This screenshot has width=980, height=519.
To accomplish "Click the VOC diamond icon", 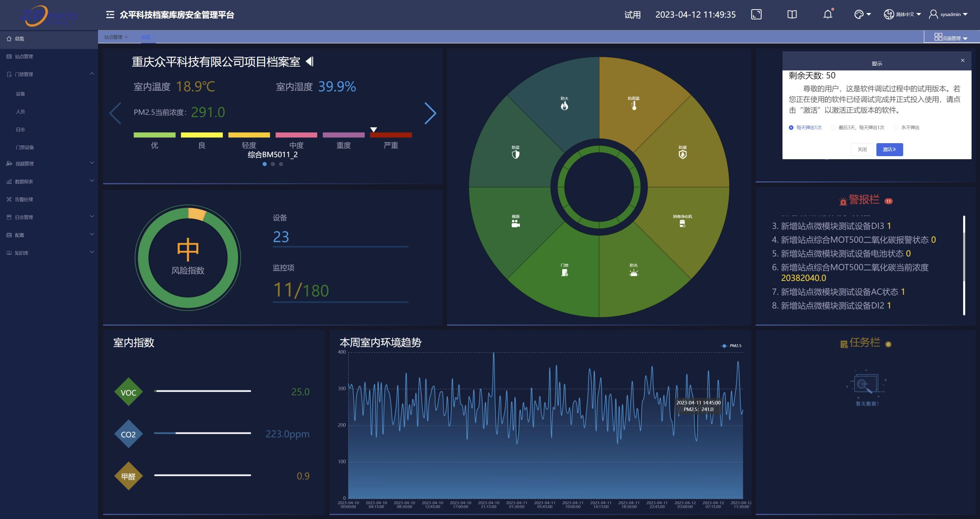I will pyautogui.click(x=129, y=392).
